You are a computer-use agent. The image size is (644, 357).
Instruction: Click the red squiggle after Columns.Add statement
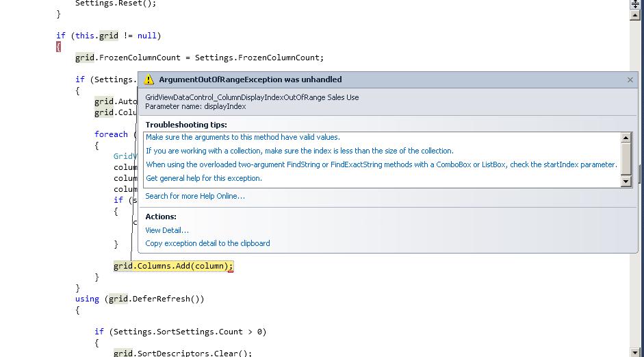pos(231,271)
